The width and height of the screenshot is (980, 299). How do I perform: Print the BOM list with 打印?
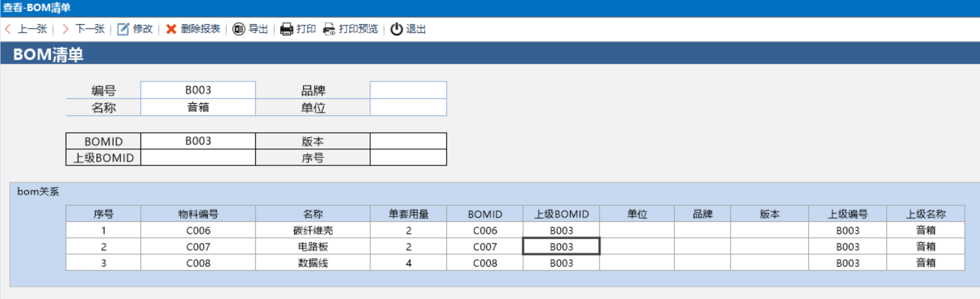click(x=286, y=29)
